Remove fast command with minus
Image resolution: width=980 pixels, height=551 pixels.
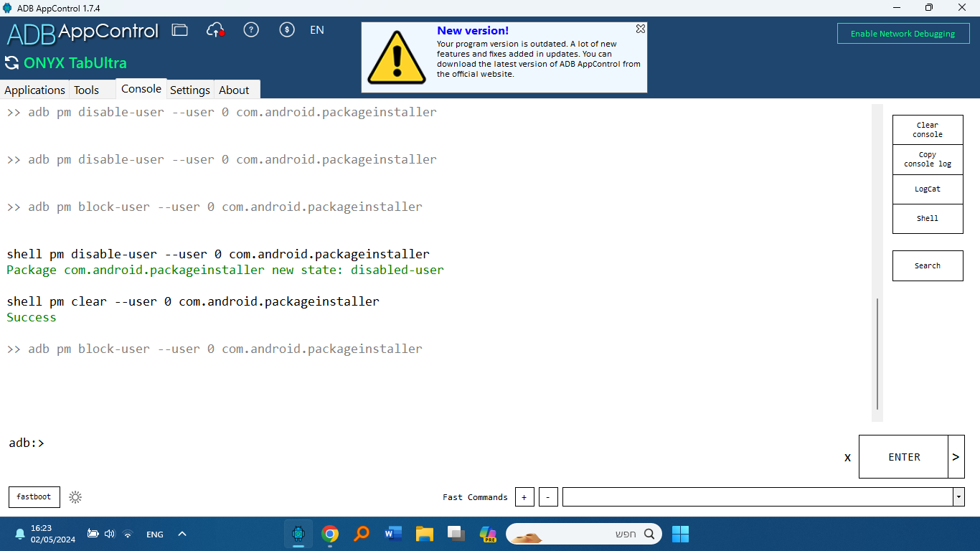548,497
